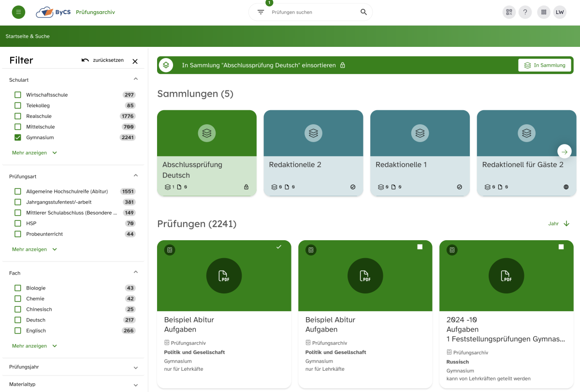Open the LW user profile menu
The width and height of the screenshot is (580, 392).
(x=560, y=12)
